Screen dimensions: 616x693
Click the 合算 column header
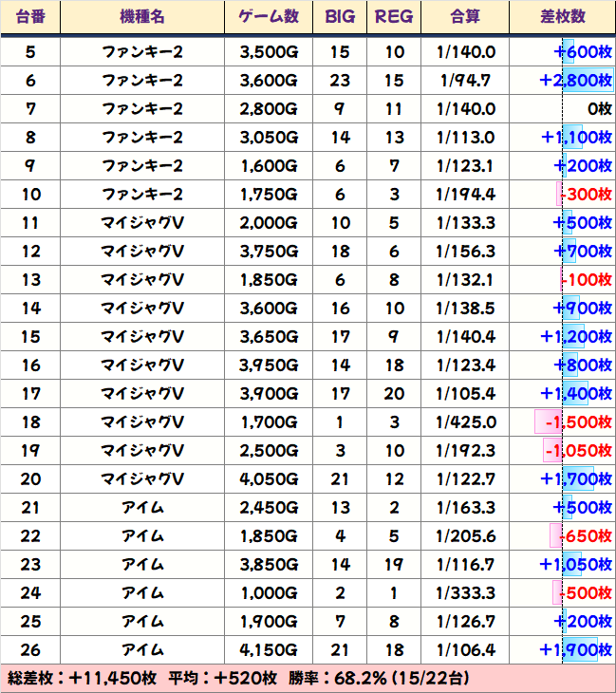pos(466,16)
